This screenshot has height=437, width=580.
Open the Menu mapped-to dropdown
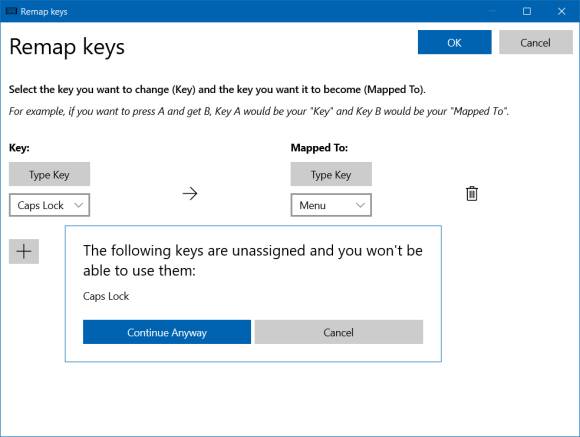331,205
